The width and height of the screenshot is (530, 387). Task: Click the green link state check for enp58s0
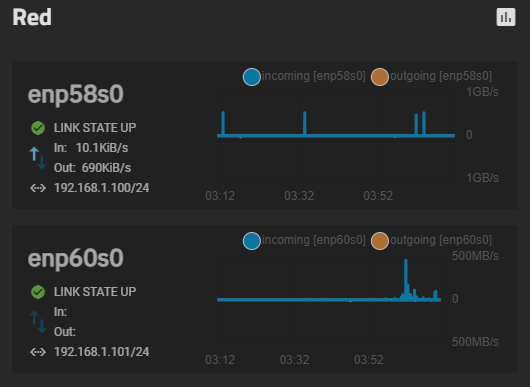click(38, 128)
